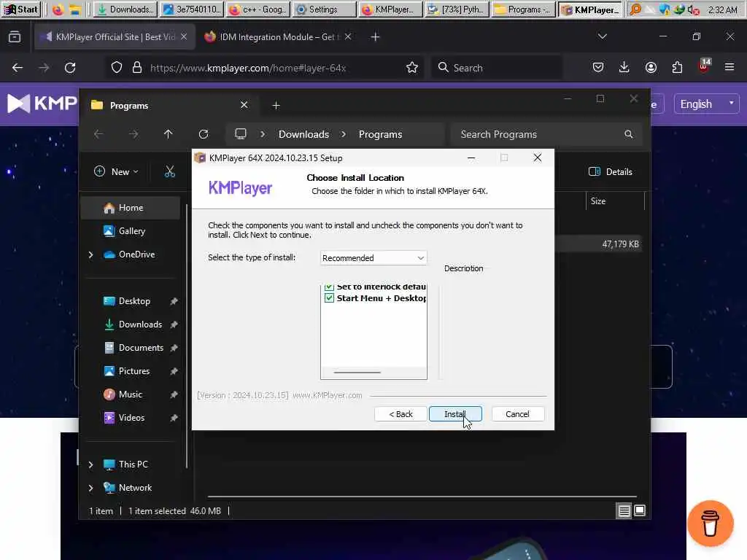Open a new Firefox tab

click(376, 36)
